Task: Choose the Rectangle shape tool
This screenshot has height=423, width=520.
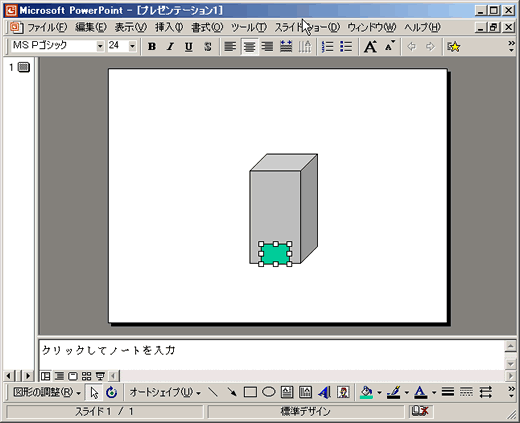Action: (250, 392)
